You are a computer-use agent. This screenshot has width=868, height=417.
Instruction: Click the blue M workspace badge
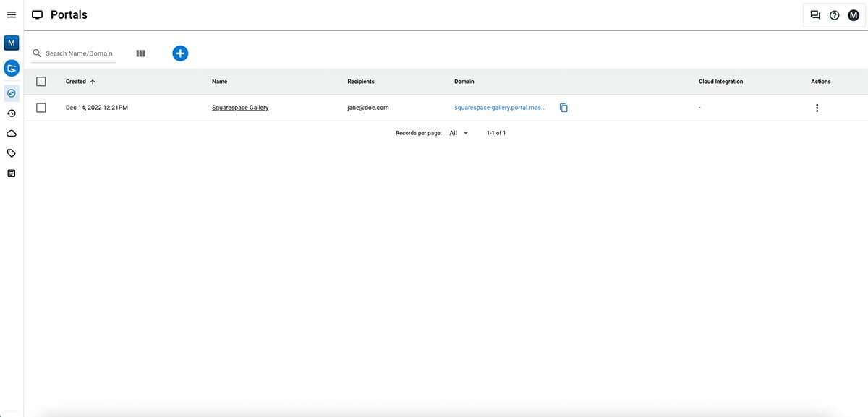point(12,43)
